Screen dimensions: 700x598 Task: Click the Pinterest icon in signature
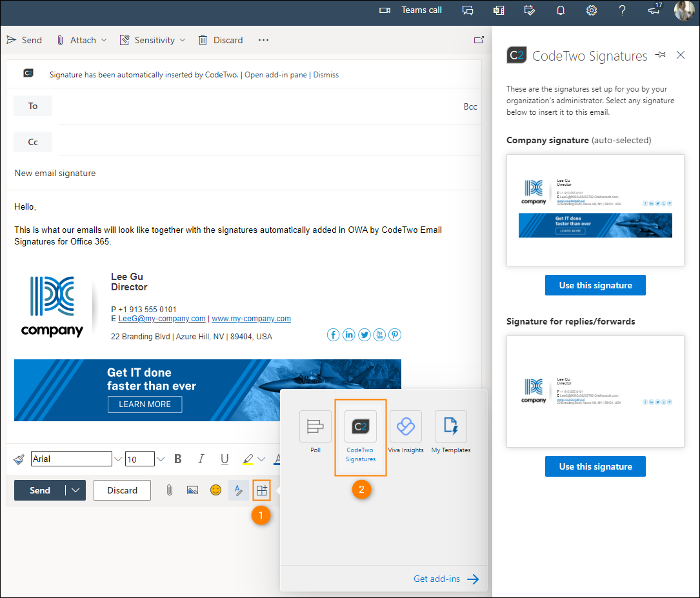(395, 335)
